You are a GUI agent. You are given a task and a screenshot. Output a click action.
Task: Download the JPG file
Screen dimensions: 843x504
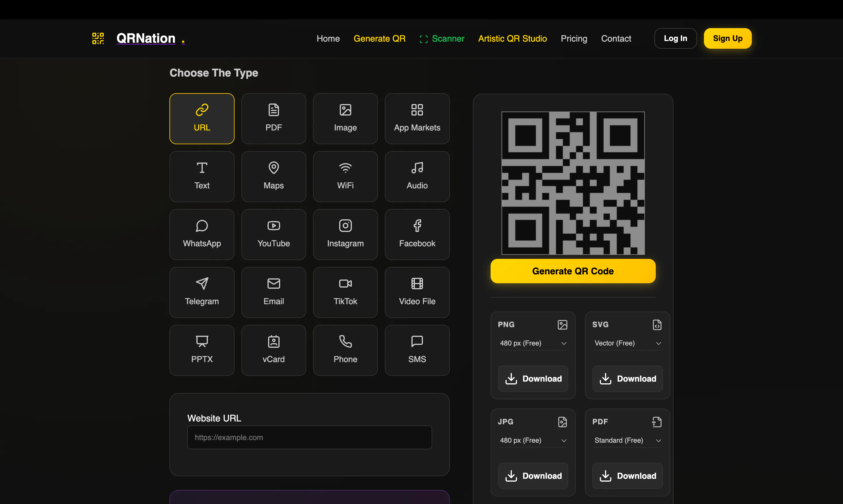coord(533,476)
